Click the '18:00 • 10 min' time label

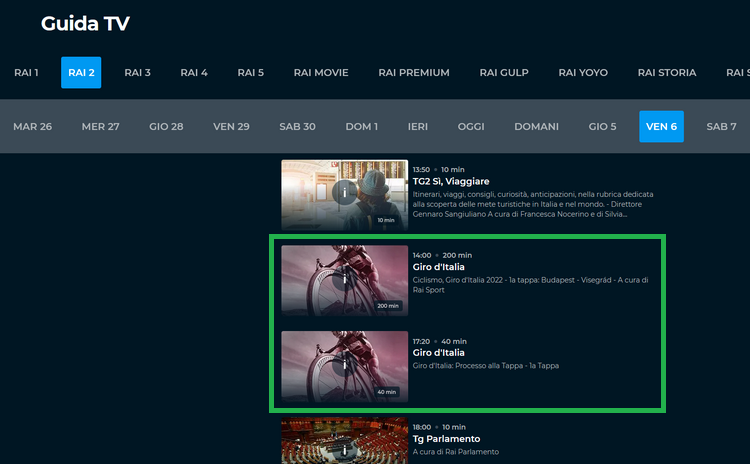pos(439,427)
